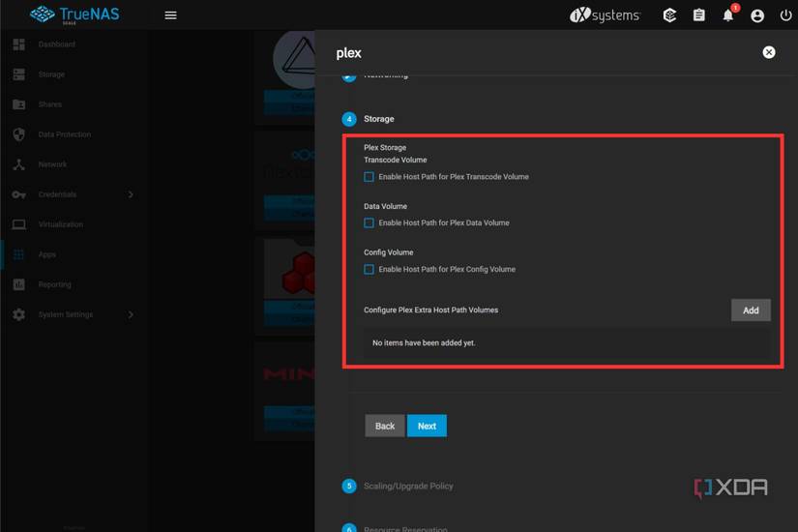This screenshot has height=532, width=798.
Task: Enable Host Path for Plex Config Volume
Action: tap(369, 270)
